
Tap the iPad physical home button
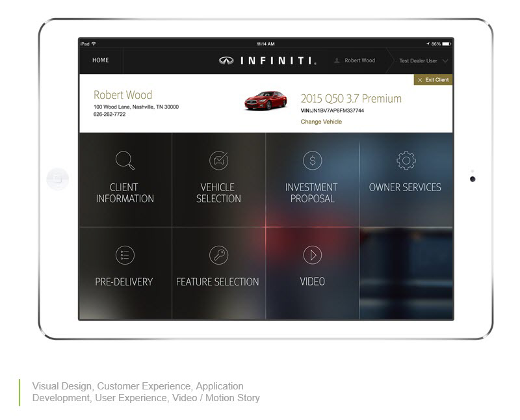pos(58,179)
